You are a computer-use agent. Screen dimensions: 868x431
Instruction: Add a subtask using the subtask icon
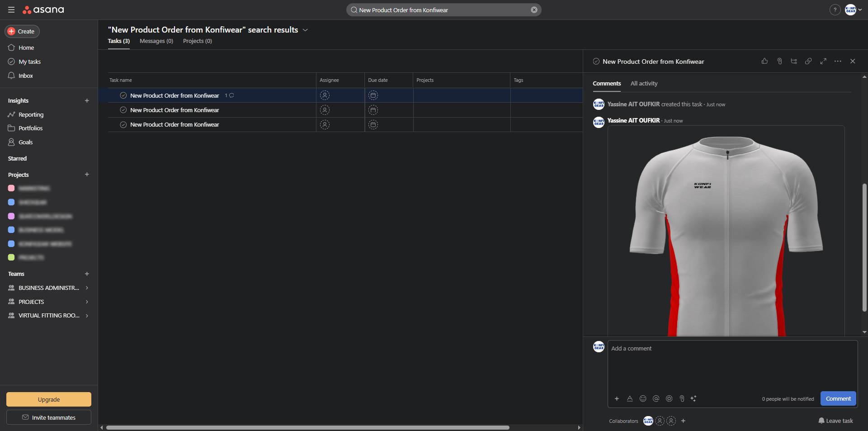click(794, 61)
